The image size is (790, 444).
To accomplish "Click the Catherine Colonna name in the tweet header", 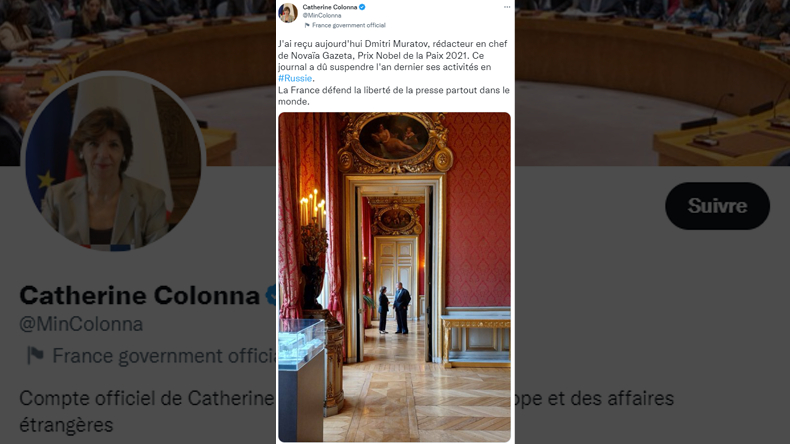I will coord(330,7).
